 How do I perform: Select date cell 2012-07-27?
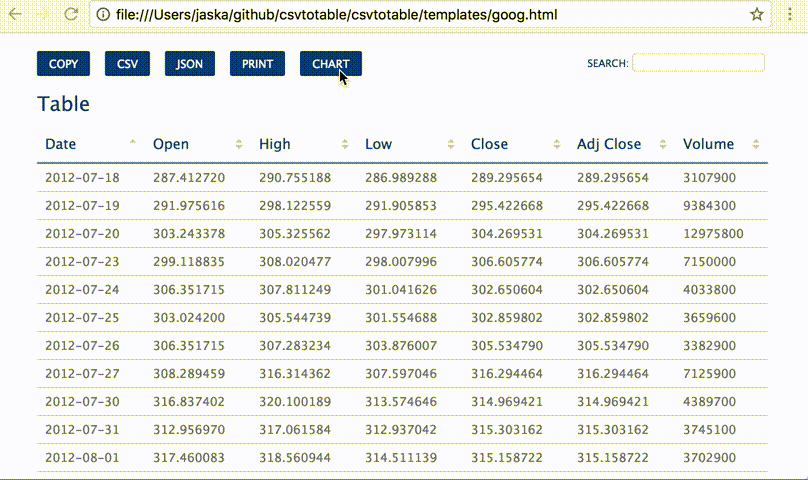(x=82, y=373)
